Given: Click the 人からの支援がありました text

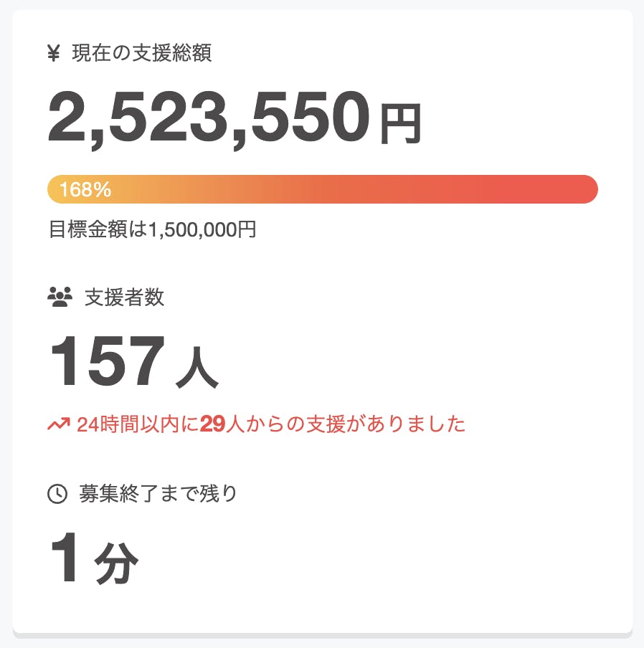Looking at the screenshot, I should click(x=346, y=424).
